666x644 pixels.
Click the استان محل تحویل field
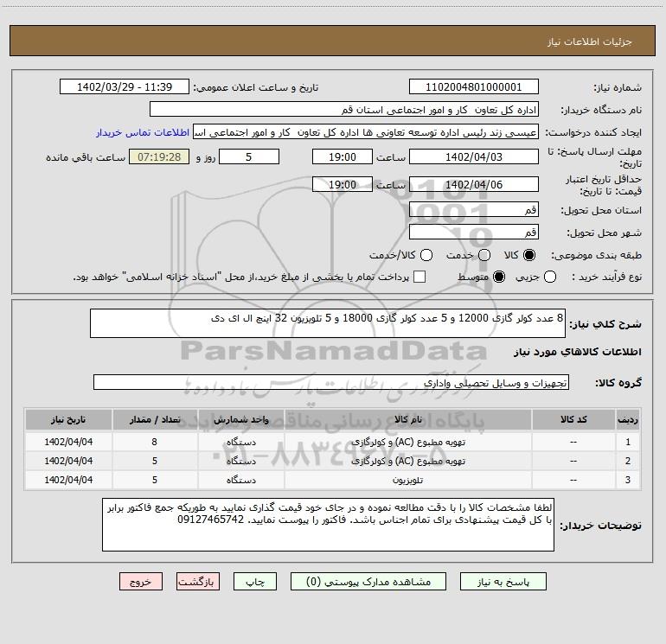[474, 209]
